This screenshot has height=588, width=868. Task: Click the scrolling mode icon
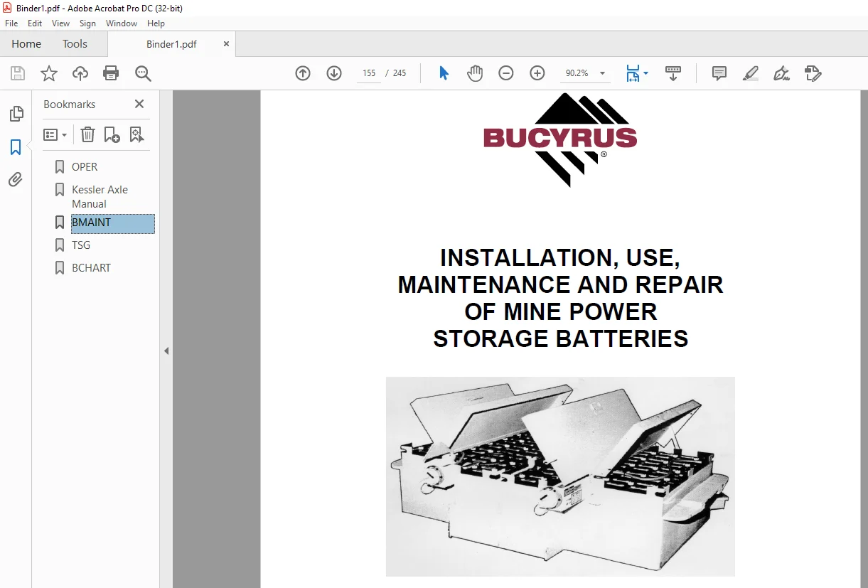pyautogui.click(x=673, y=73)
